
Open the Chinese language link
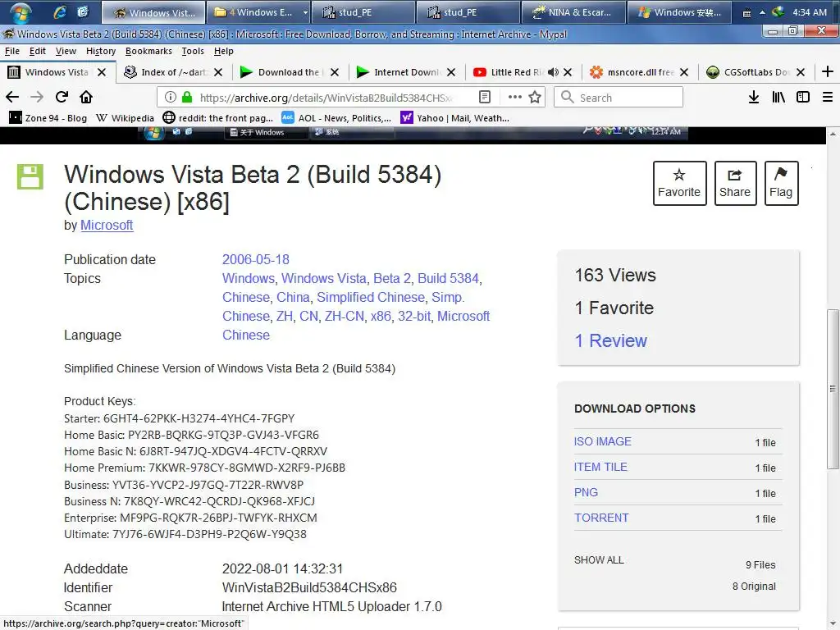coord(246,336)
